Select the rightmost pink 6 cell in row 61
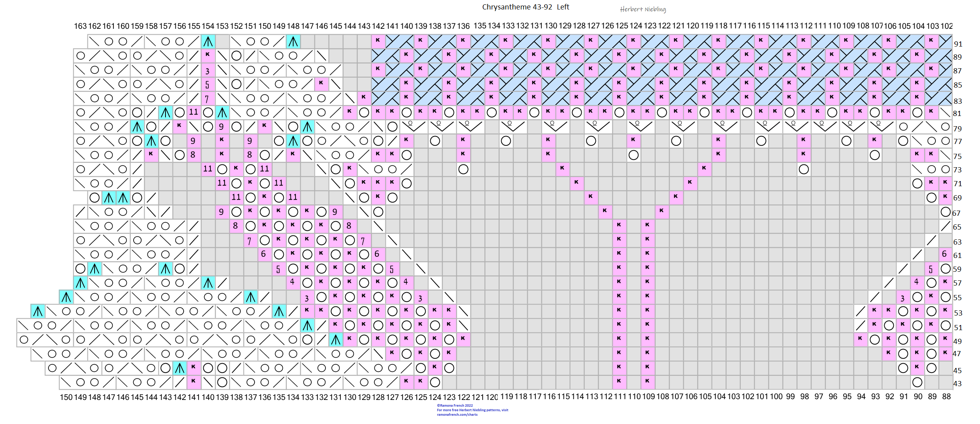The width and height of the screenshot is (980, 424). [945, 254]
